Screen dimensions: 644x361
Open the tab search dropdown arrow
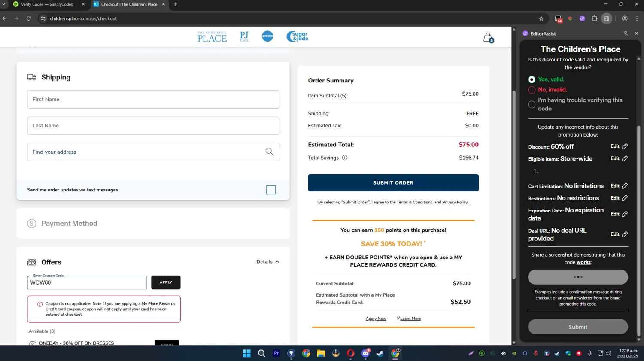(4, 4)
